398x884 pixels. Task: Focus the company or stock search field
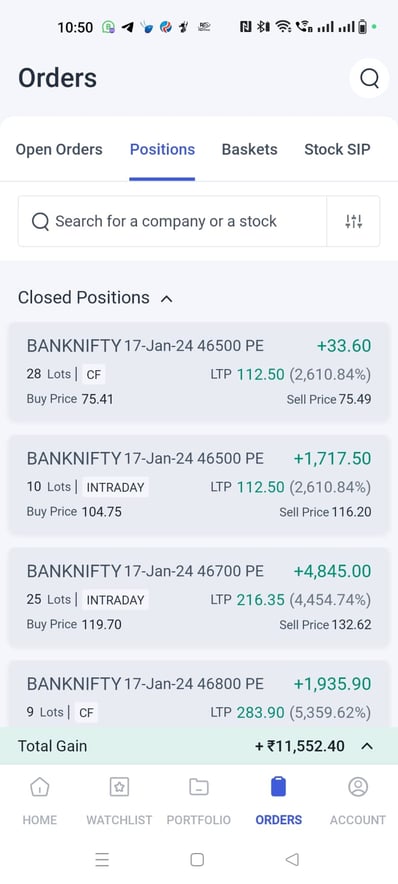click(x=173, y=222)
